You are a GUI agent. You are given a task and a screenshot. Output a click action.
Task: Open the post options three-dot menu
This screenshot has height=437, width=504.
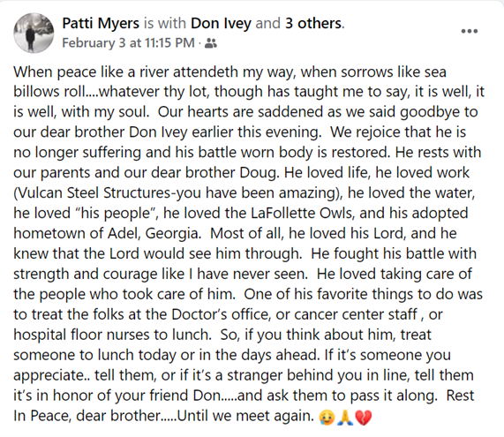[x=470, y=31]
